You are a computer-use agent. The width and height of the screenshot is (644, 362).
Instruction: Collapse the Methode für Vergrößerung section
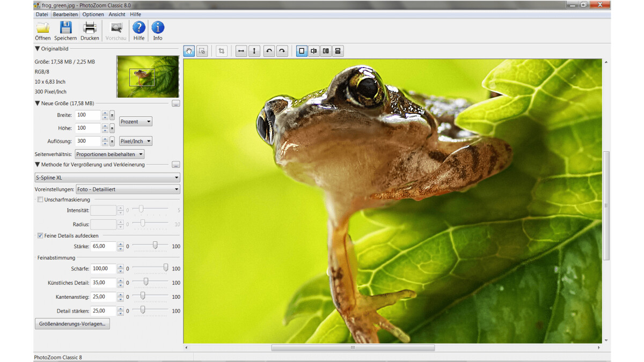[x=37, y=165]
